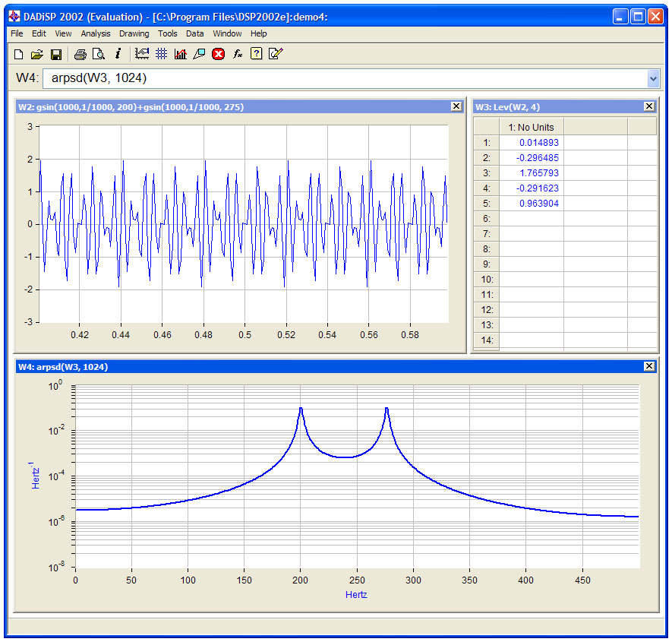Screen dimensions: 672x642
Task: Maximize the DADiSP main window
Action: point(638,17)
